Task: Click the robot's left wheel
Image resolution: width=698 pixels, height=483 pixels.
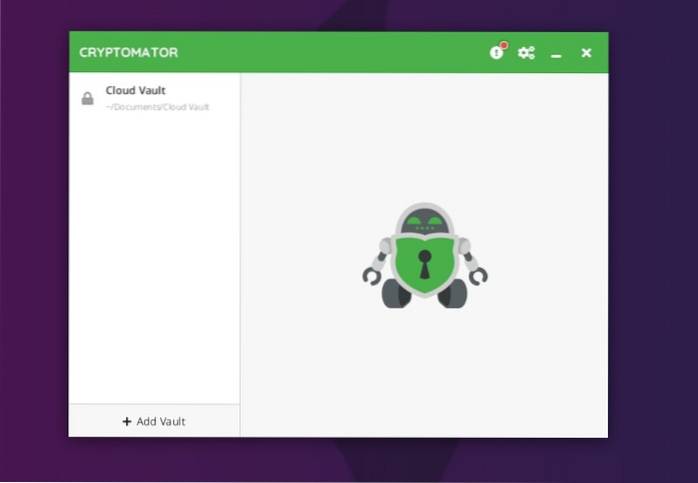Action: pyautogui.click(x=394, y=293)
